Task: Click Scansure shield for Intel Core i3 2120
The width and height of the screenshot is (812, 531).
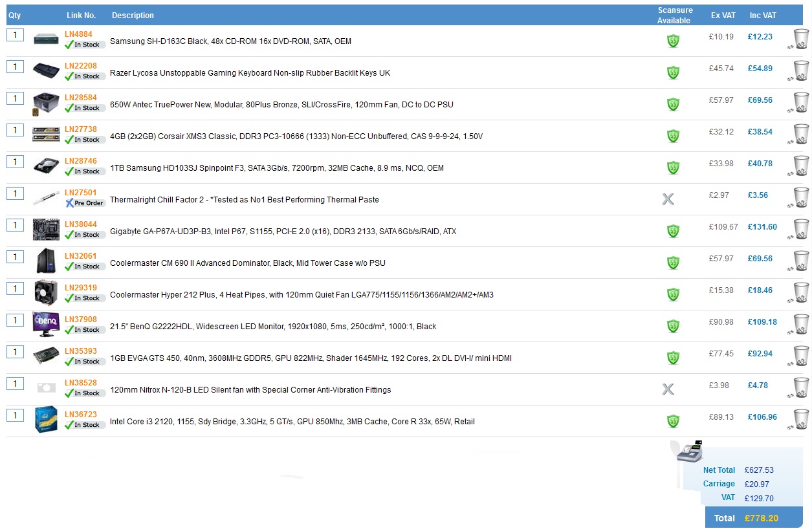Action: point(673,421)
